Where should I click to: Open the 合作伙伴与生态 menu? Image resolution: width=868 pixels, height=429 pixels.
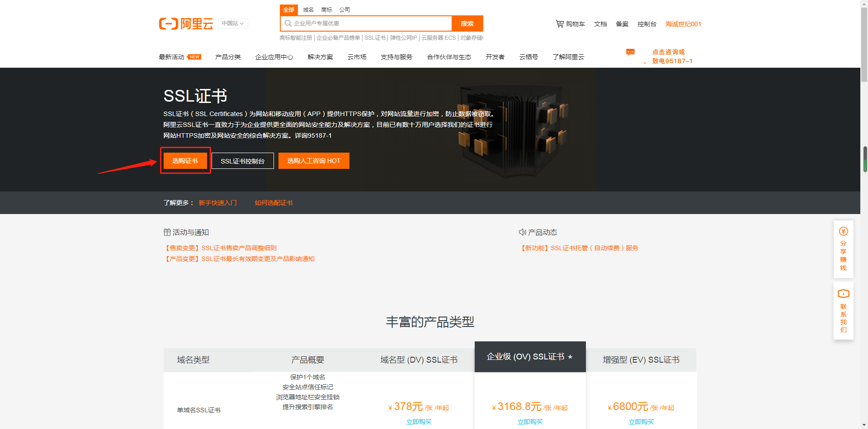pyautogui.click(x=449, y=57)
